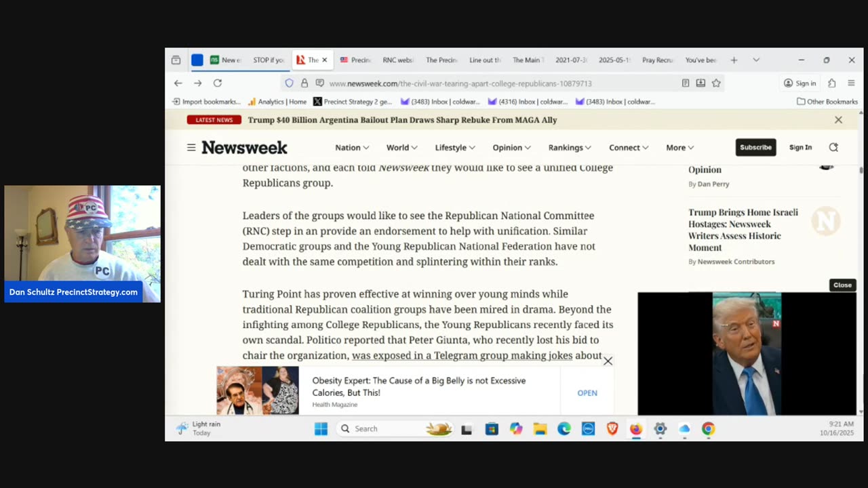Expand the Nation dropdown menu
Viewport: 868px width, 488px height.
coord(352,147)
